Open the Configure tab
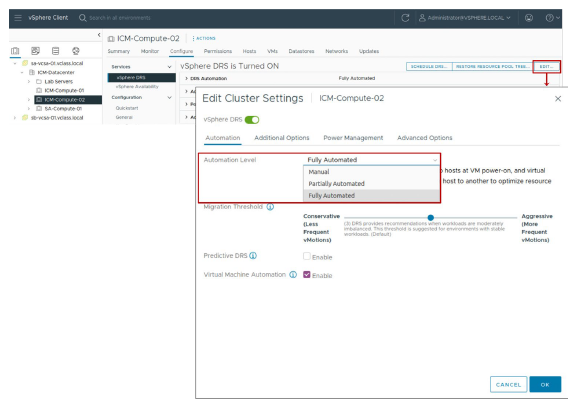Viewport: 579px width, 408px height. click(x=181, y=51)
